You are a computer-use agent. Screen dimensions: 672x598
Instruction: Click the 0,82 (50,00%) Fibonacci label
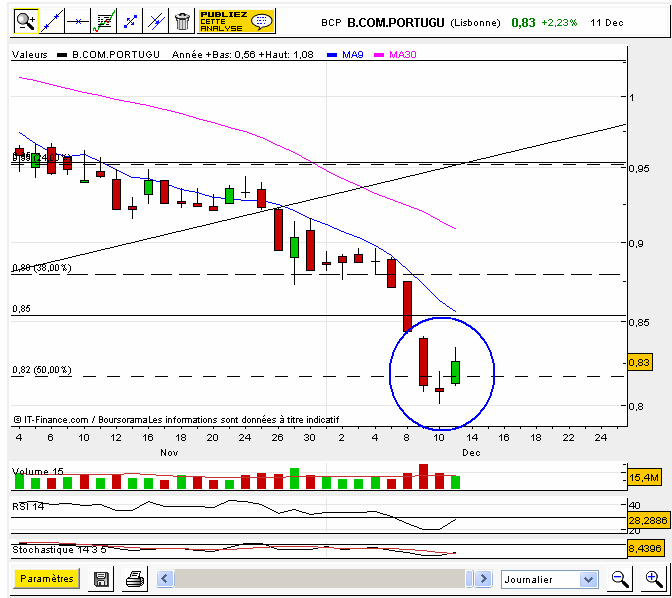pos(42,370)
